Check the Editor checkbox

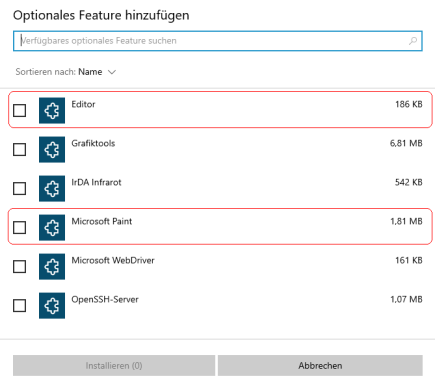point(19,110)
